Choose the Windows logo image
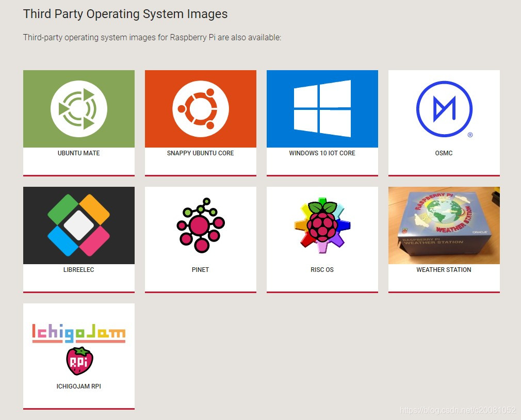Screen dimensions: 521x420 [322, 109]
